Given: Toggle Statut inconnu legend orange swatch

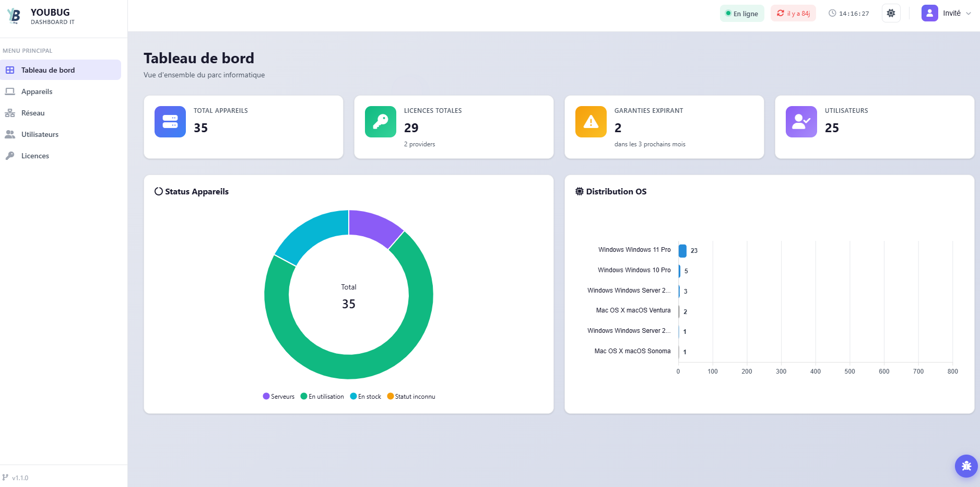Looking at the screenshot, I should pyautogui.click(x=391, y=396).
